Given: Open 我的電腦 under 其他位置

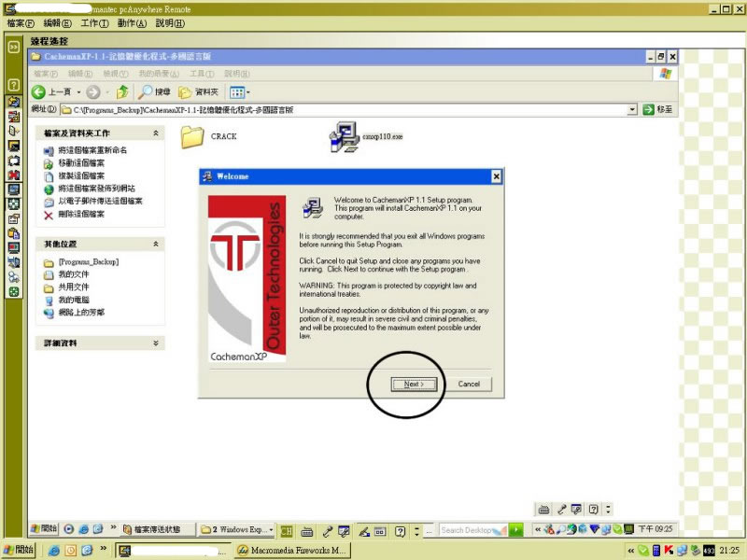Looking at the screenshot, I should (x=74, y=300).
